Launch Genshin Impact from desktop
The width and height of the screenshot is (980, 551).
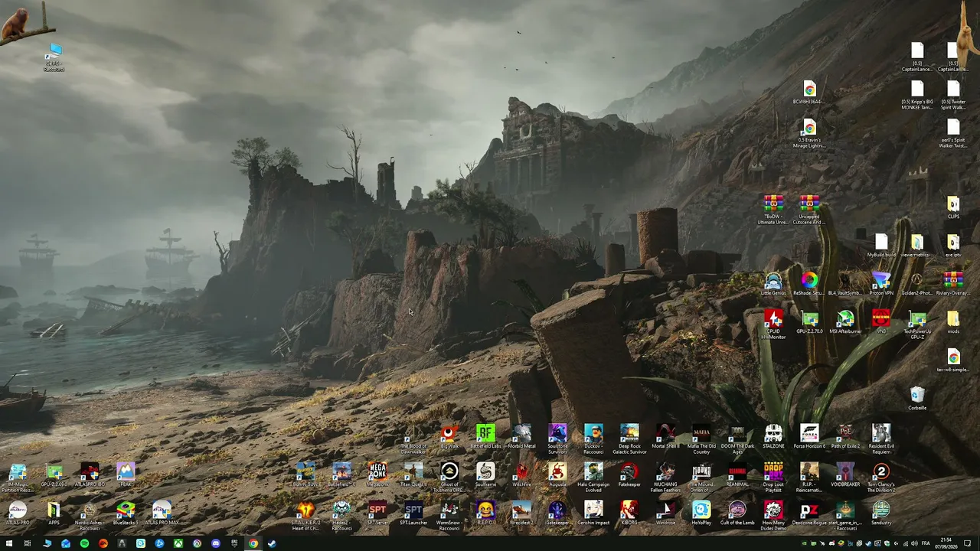coord(593,514)
